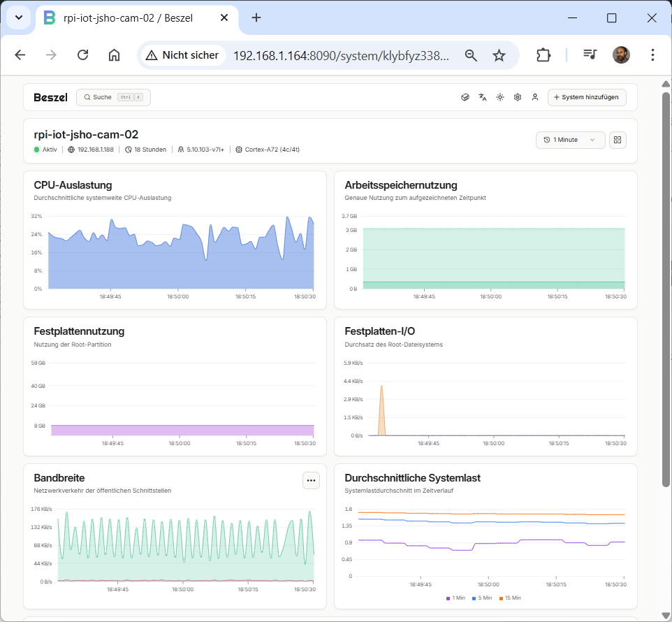Toggle the 15 Min legend entry
Screen dimensions: 672x622
point(510,598)
